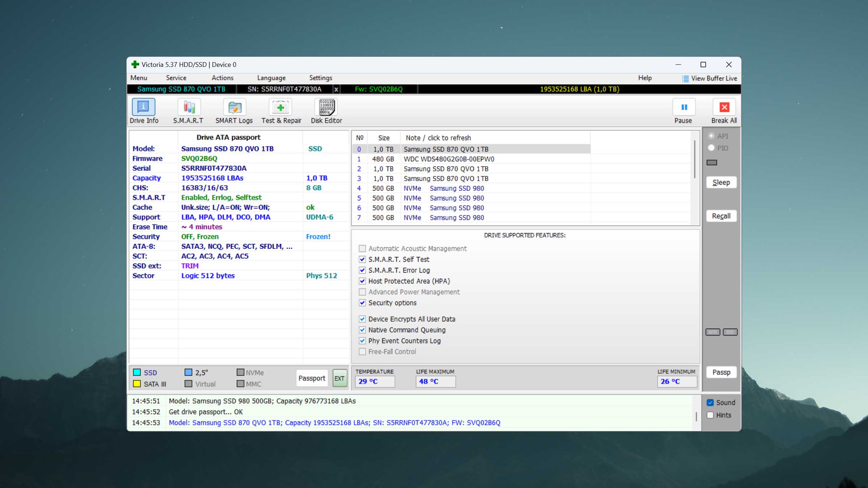Click the 26 °C life minimum field
The image size is (868, 488).
click(677, 381)
